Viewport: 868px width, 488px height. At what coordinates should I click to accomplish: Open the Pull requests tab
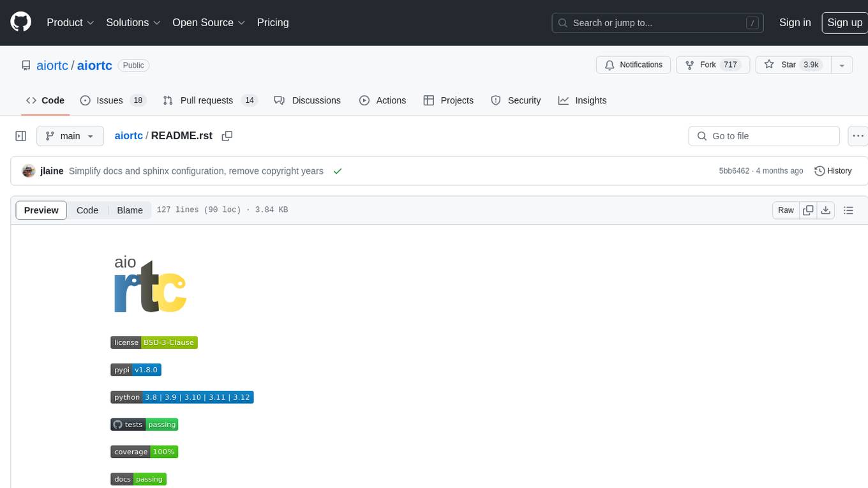(209, 100)
